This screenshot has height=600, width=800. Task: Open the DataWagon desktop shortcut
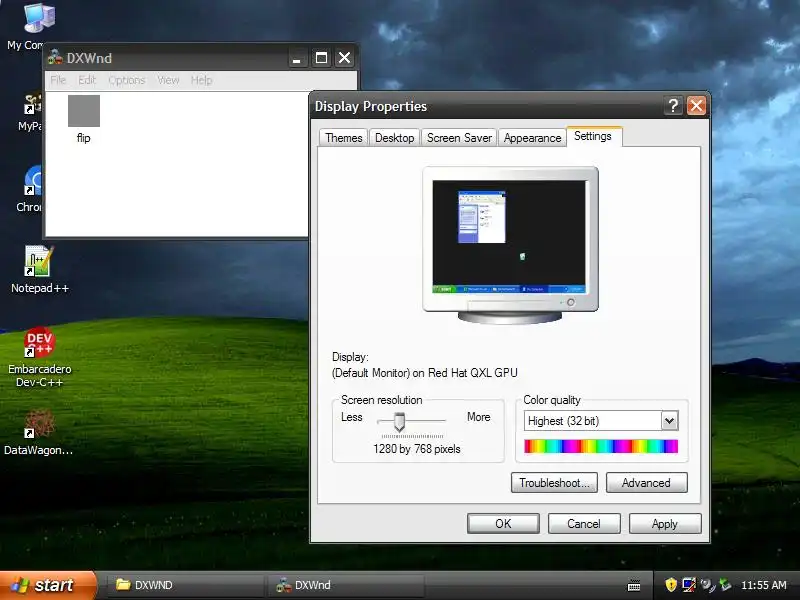(x=39, y=423)
